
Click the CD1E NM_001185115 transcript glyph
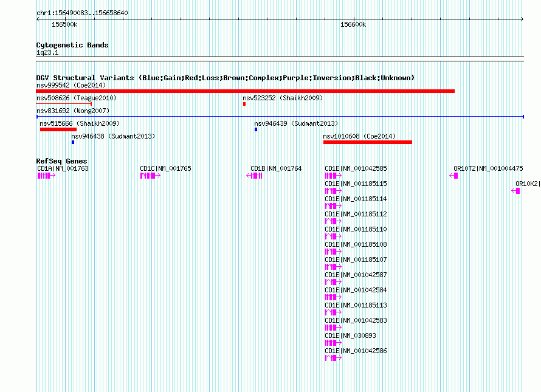click(333, 191)
